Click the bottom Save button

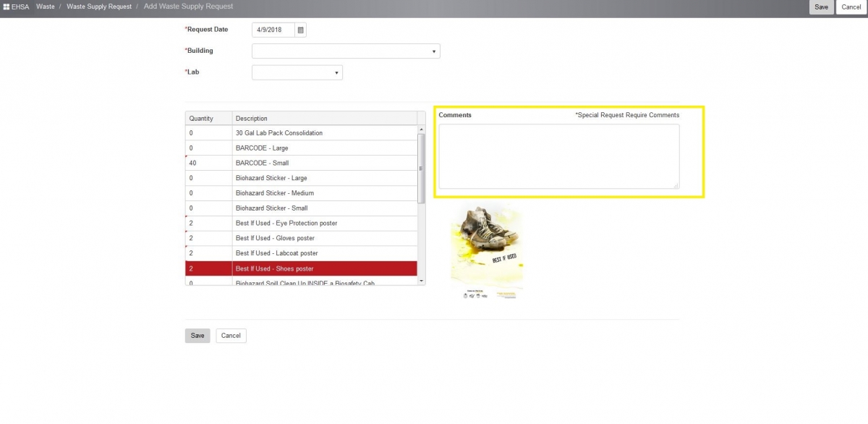tap(197, 336)
